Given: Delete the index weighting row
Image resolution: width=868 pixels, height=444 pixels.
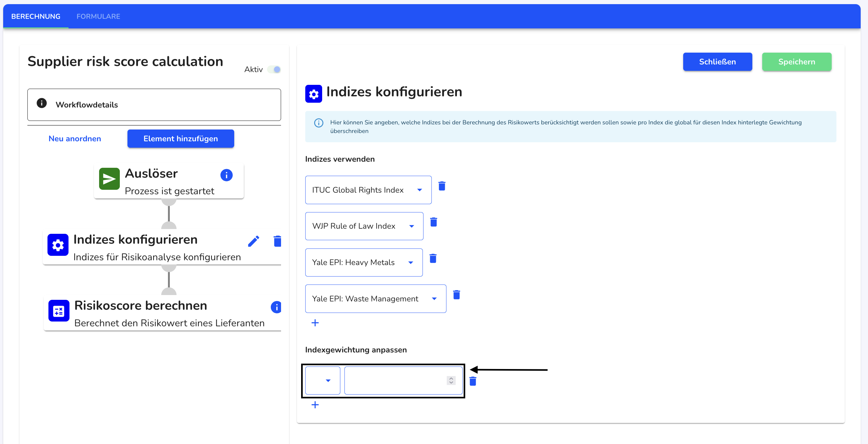Looking at the screenshot, I should (473, 381).
